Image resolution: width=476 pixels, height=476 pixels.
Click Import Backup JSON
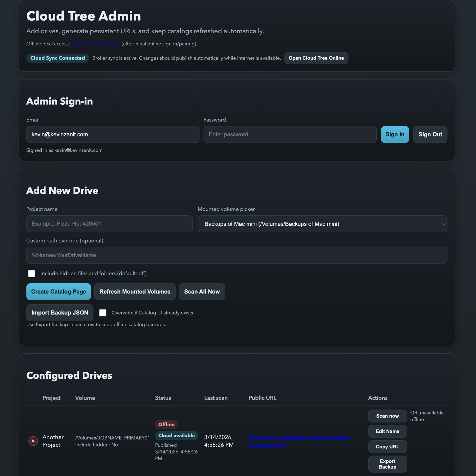[59, 312]
